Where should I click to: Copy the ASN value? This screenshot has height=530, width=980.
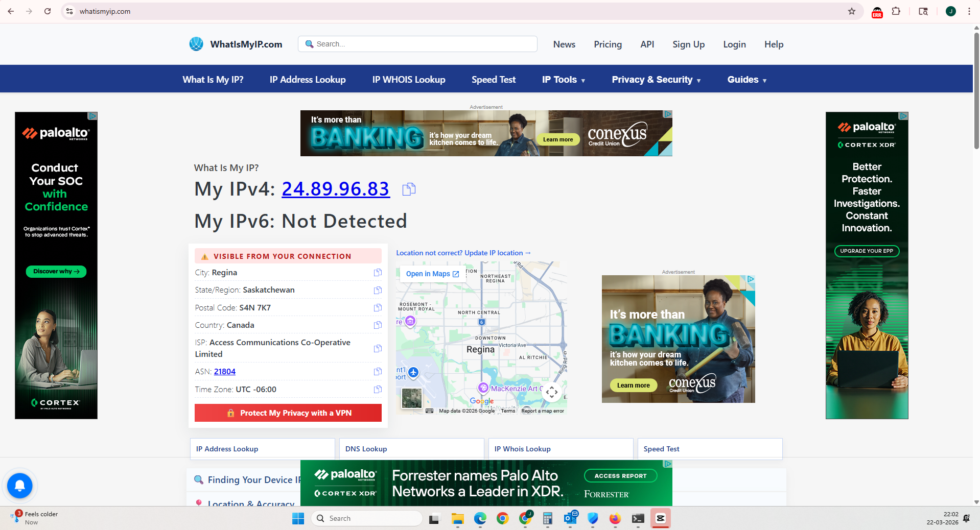[x=378, y=372]
